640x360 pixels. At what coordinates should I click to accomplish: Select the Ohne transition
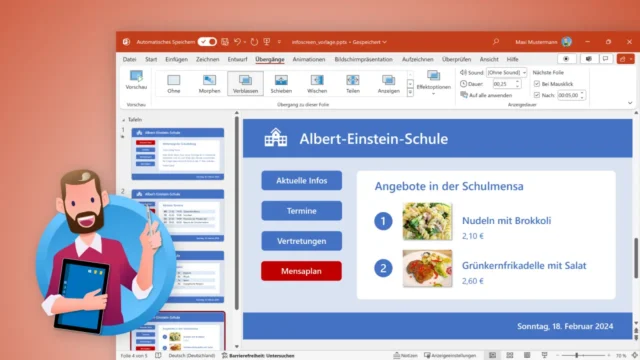pyautogui.click(x=173, y=84)
